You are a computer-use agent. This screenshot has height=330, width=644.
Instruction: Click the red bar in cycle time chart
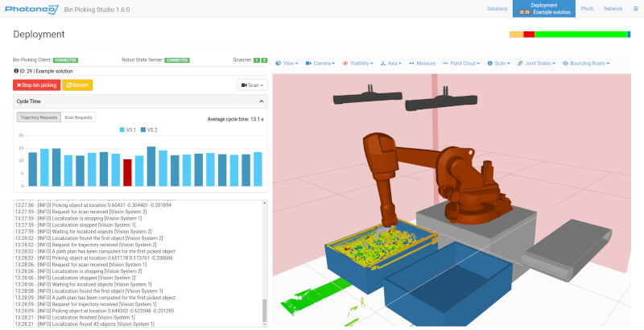coord(127,172)
